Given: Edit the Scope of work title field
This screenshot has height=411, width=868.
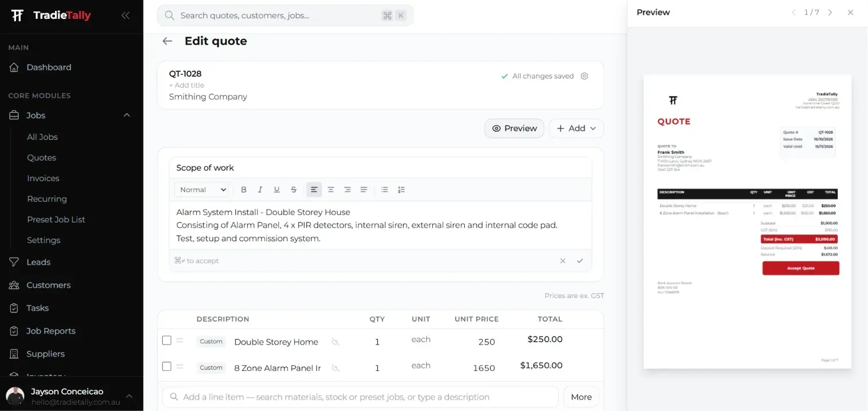Looking at the screenshot, I should 381,168.
